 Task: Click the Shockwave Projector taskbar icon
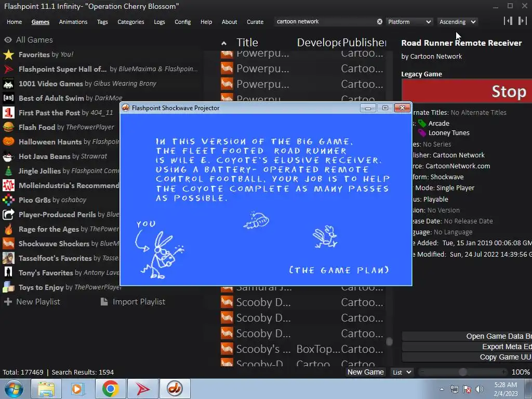(x=175, y=389)
